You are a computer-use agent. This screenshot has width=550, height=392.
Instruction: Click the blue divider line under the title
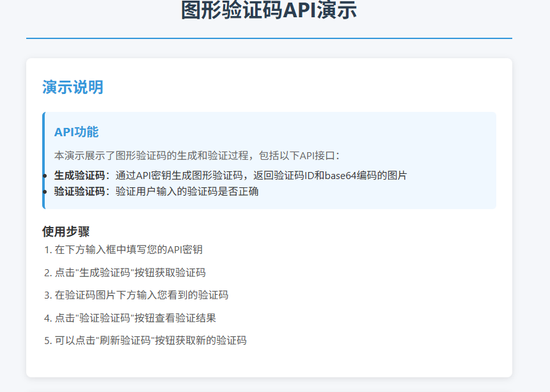[x=269, y=38]
